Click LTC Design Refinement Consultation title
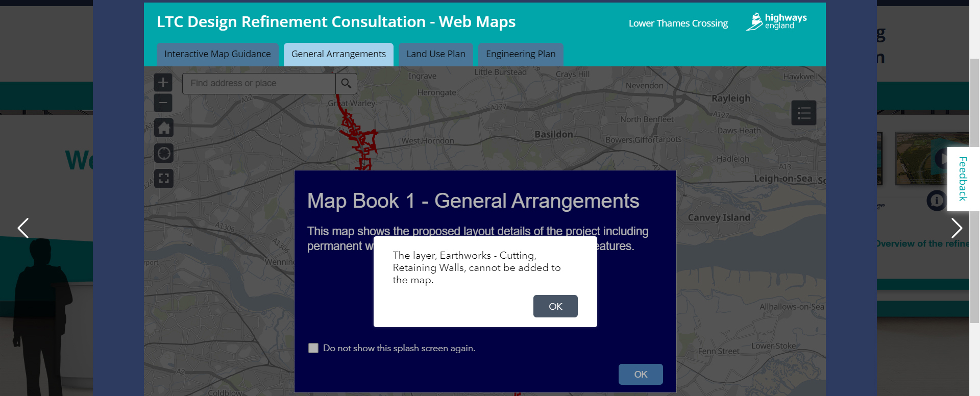Viewport: 980px width, 396px height. point(336,21)
